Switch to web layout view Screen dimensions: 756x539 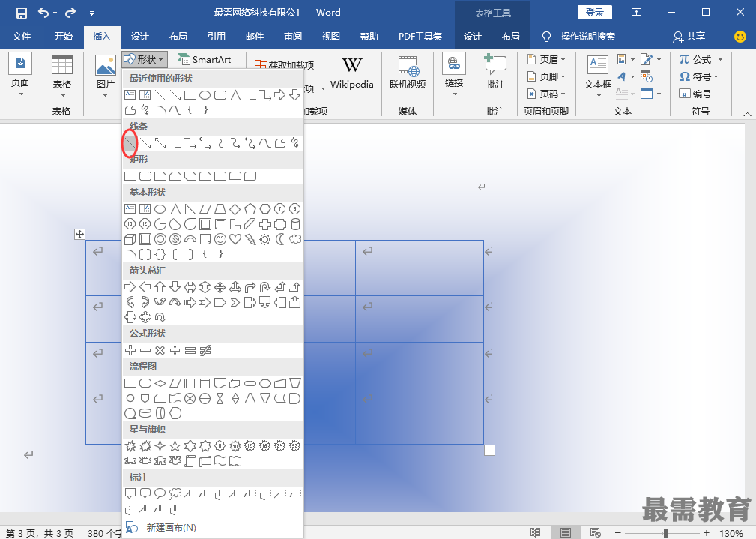(596, 532)
